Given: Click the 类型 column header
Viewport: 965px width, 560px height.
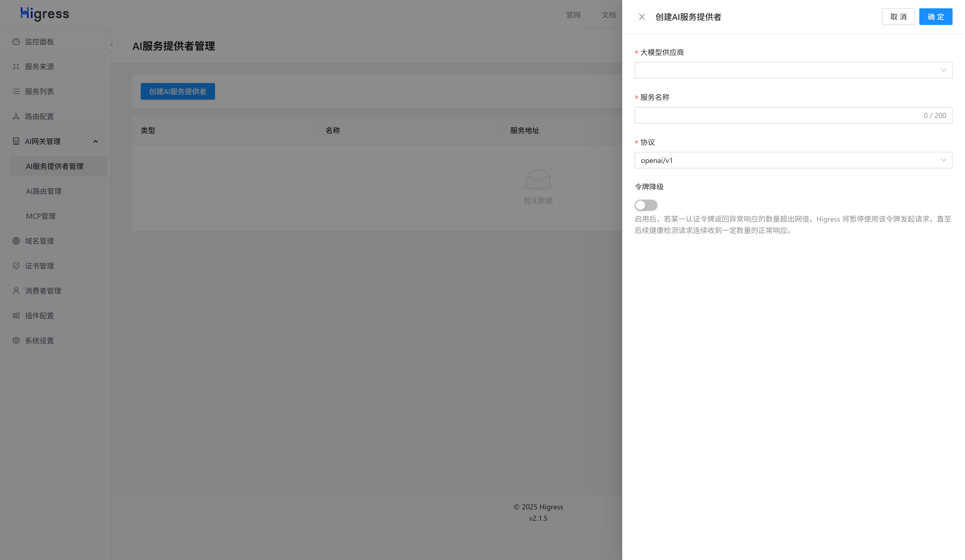Looking at the screenshot, I should coord(148,130).
